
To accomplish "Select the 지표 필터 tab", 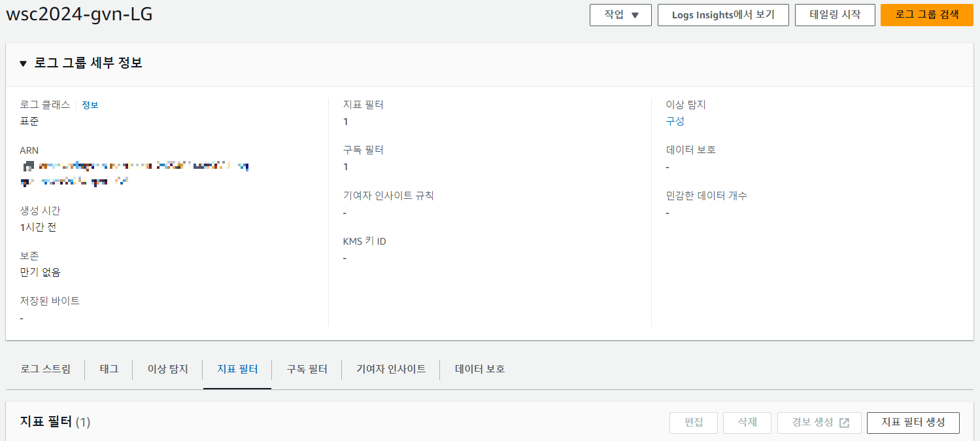I will click(x=237, y=369).
